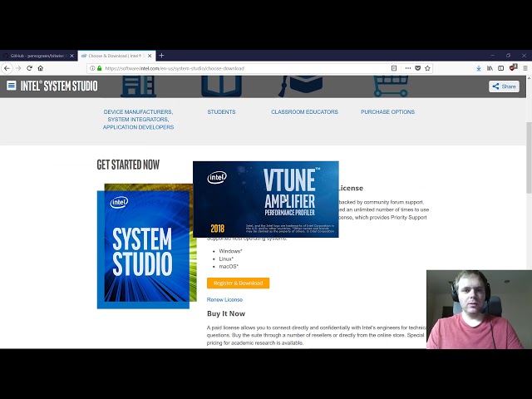Click the macOS* list item
The width and height of the screenshot is (532, 399).
coord(229,266)
